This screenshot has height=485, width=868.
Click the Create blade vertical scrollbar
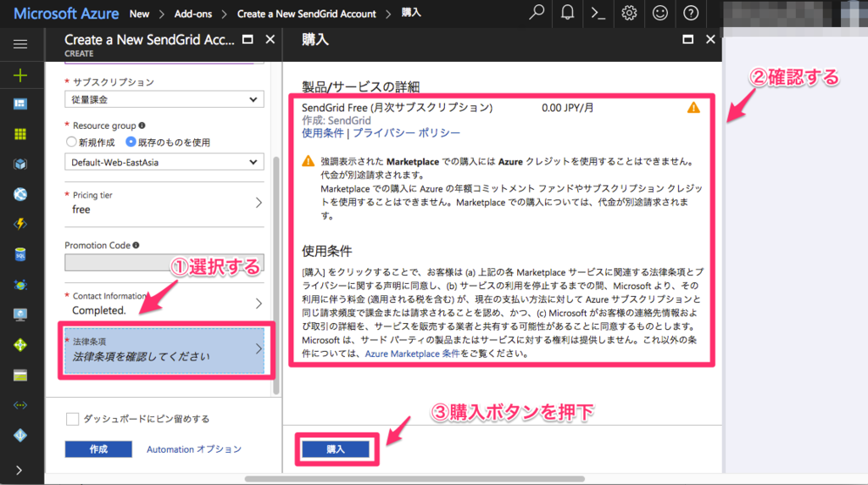(276, 276)
